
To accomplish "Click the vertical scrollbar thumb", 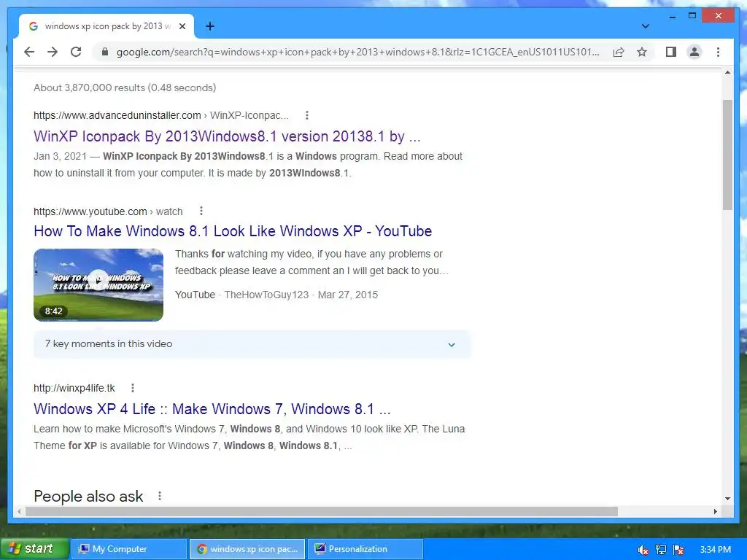I will [x=727, y=155].
